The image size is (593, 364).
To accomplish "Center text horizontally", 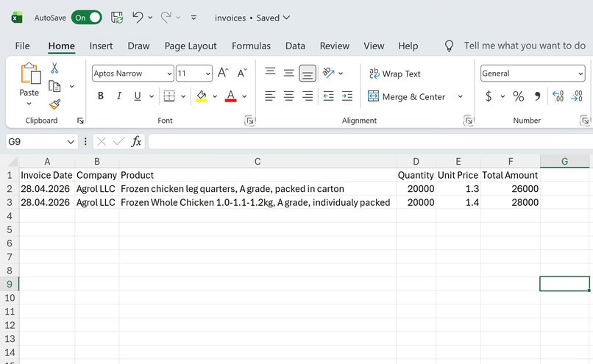I will 289,96.
